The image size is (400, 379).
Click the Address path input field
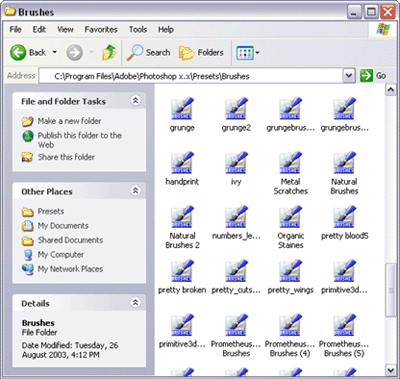(191, 76)
